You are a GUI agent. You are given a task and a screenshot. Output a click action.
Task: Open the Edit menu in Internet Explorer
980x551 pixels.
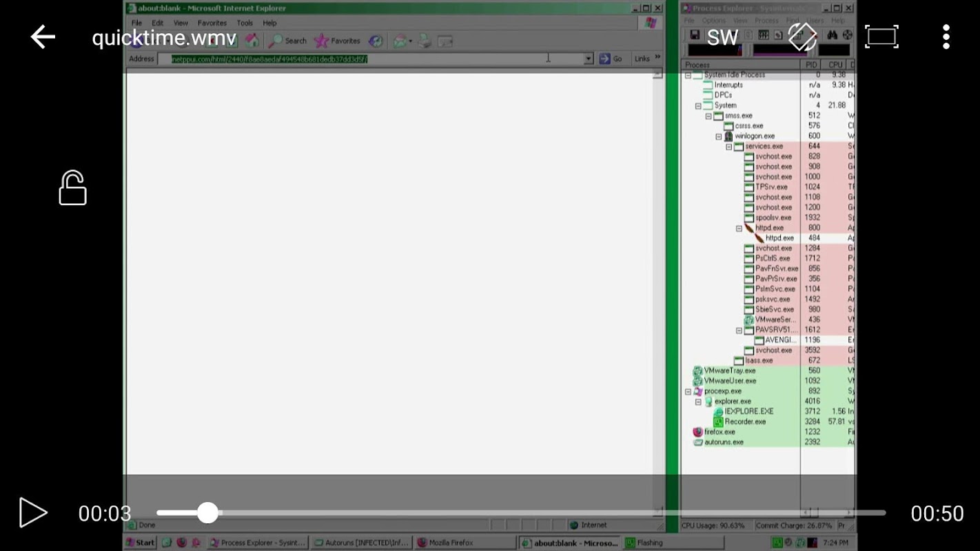point(158,23)
